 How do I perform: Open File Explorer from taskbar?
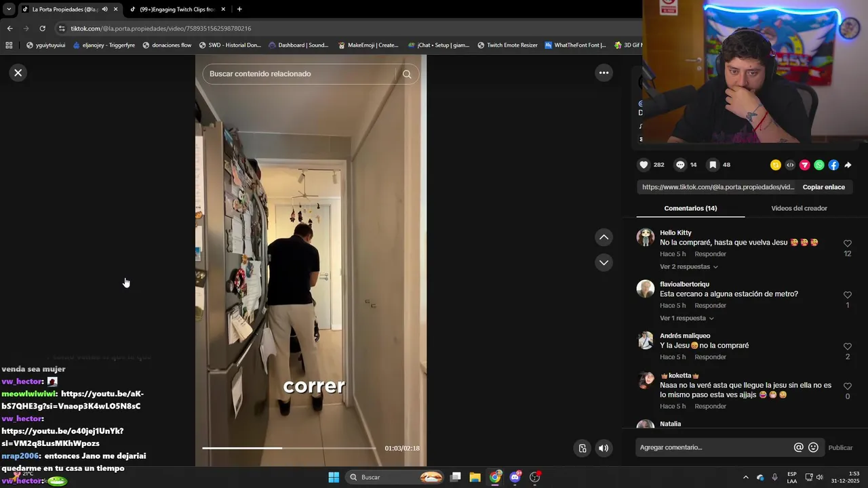click(475, 477)
